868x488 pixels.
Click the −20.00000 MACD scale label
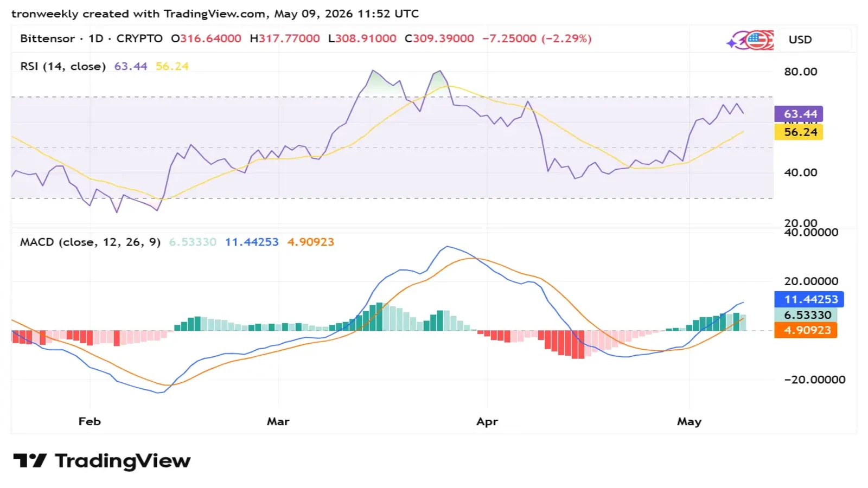(815, 380)
